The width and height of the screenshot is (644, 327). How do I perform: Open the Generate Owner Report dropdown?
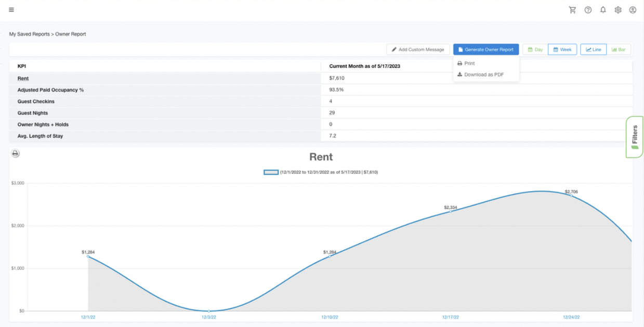click(485, 49)
